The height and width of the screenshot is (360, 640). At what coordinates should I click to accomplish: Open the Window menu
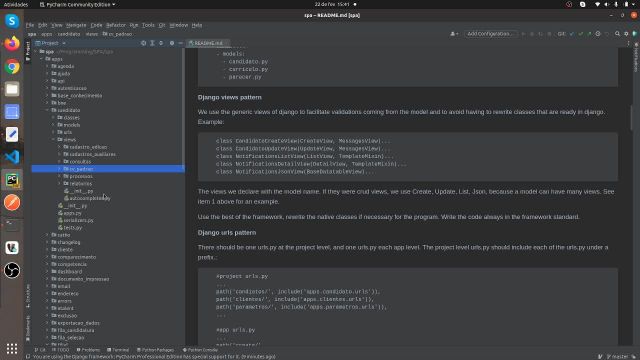[178, 25]
